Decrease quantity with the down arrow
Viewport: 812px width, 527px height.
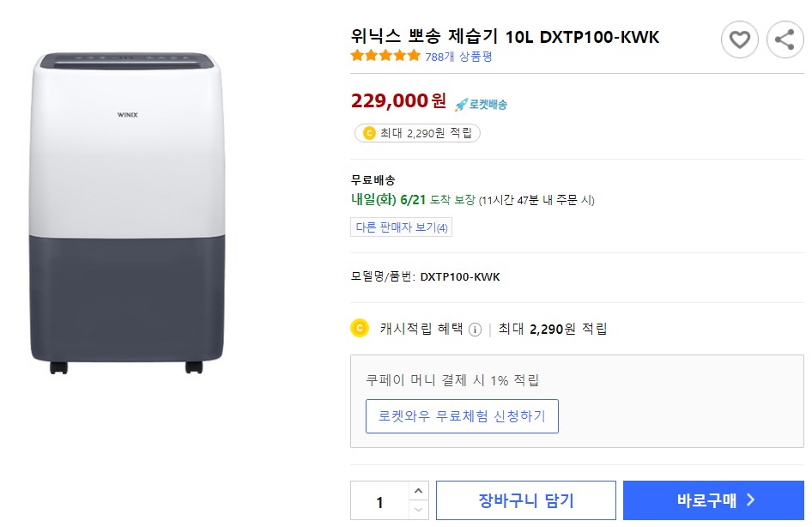point(420,509)
